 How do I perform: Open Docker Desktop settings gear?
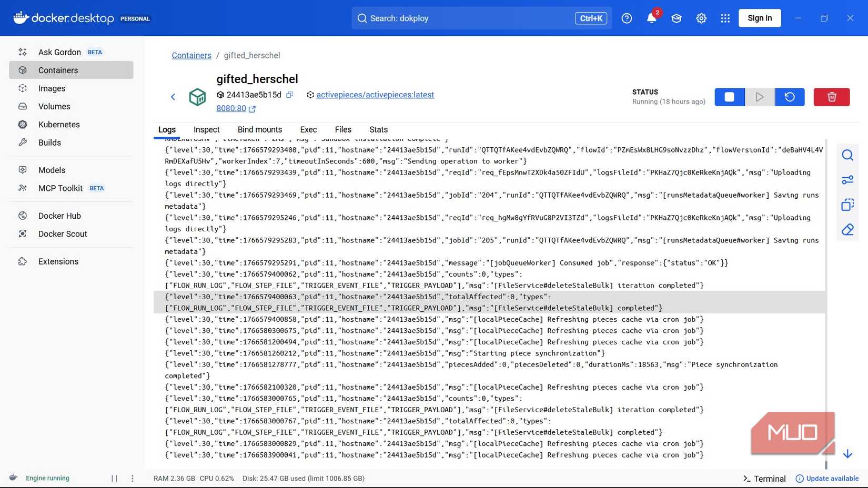click(701, 18)
